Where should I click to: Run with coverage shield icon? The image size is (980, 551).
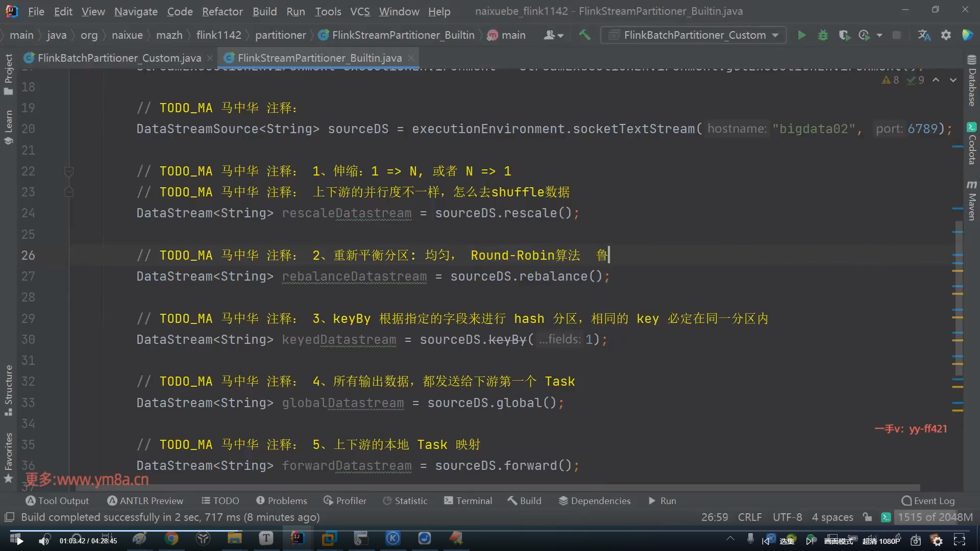pos(844,35)
